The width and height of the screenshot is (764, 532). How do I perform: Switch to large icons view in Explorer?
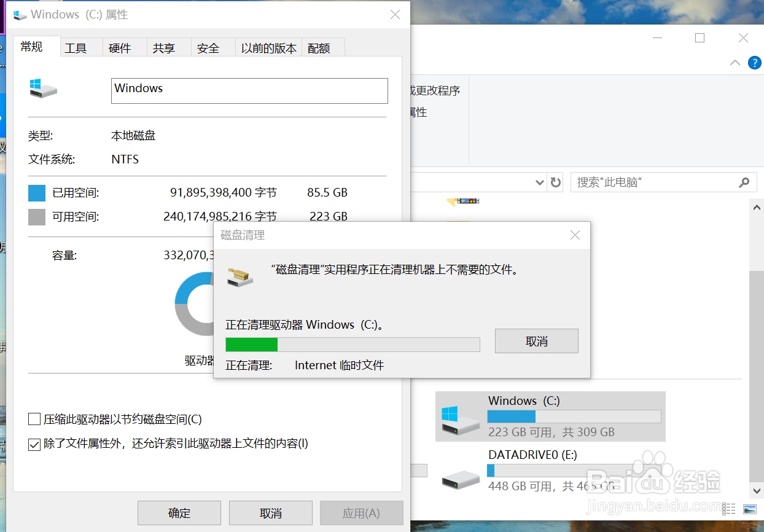tap(749, 509)
